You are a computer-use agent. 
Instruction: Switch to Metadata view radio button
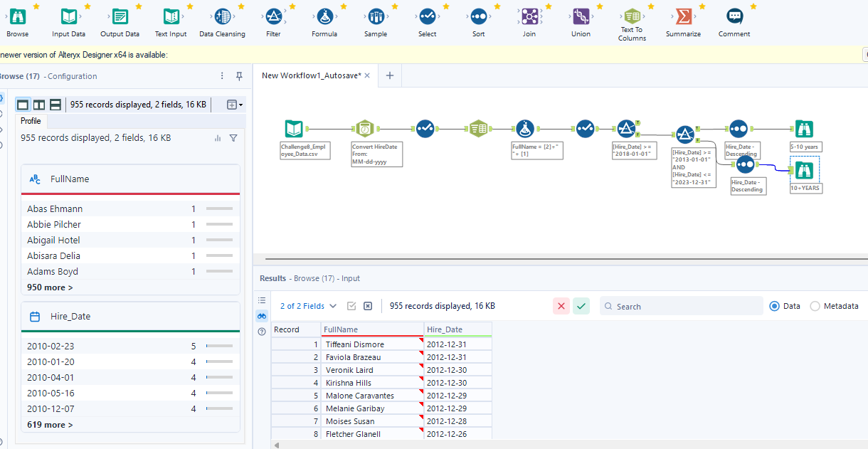(815, 306)
